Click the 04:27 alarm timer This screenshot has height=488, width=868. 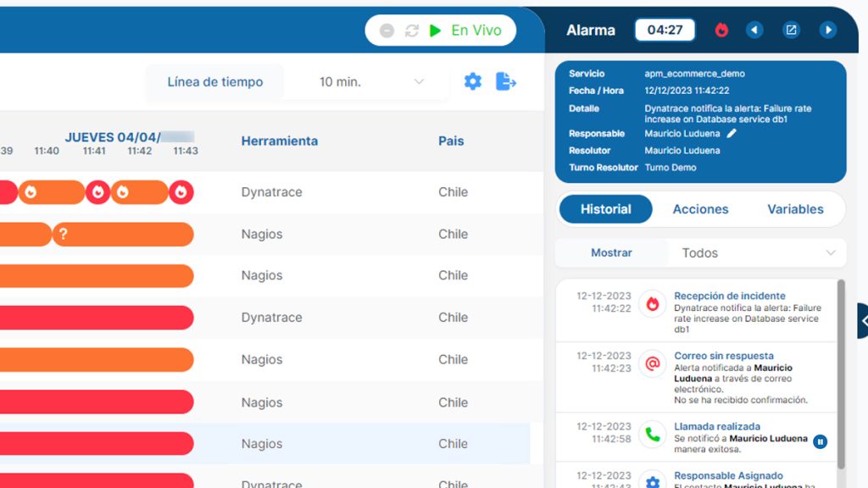665,30
